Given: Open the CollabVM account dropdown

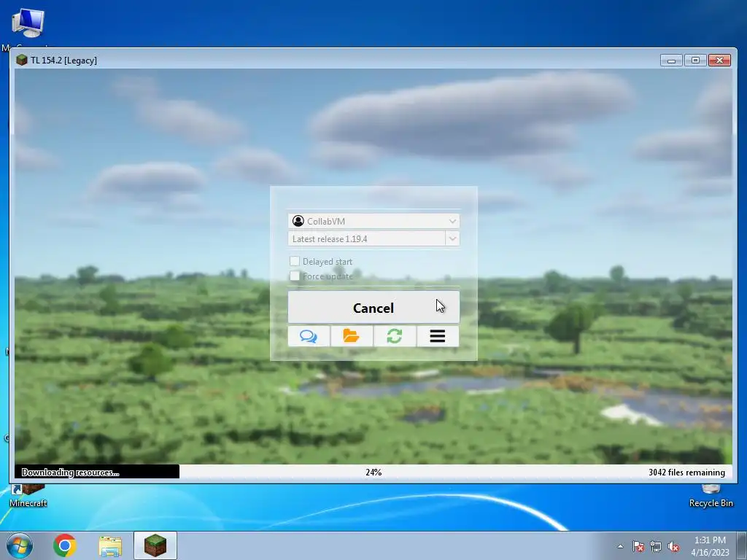Looking at the screenshot, I should [x=373, y=221].
